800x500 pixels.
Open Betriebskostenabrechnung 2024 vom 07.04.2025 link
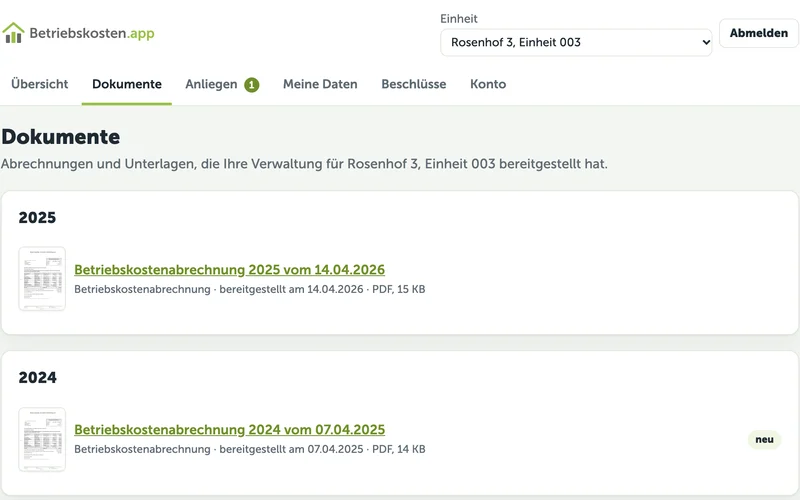230,430
